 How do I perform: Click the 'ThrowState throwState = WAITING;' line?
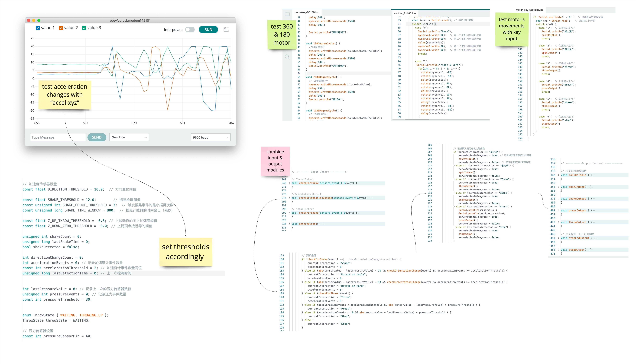[x=56, y=320]
